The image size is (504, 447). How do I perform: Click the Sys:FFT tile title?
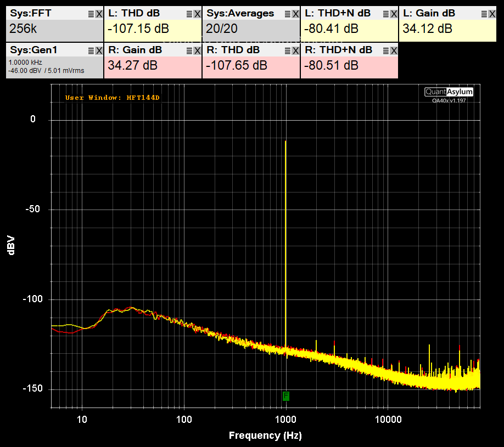(x=31, y=14)
